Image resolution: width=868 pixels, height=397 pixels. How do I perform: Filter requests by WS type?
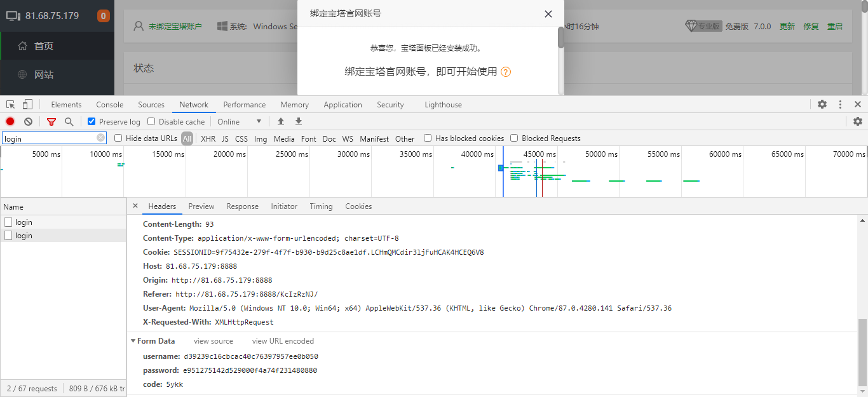tap(348, 138)
